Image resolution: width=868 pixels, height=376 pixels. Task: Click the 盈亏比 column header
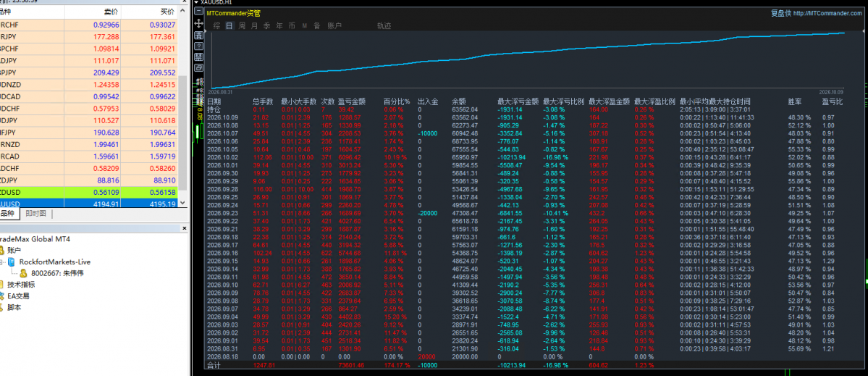tap(833, 101)
